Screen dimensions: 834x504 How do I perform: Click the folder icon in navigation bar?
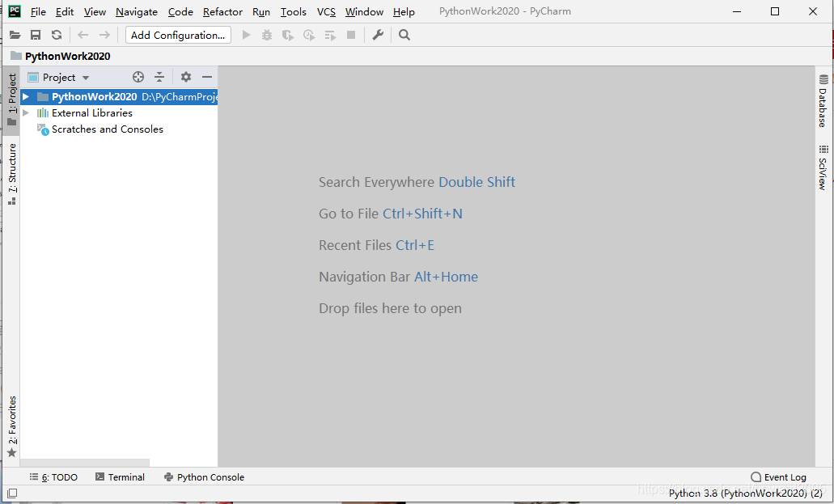pyautogui.click(x=16, y=56)
